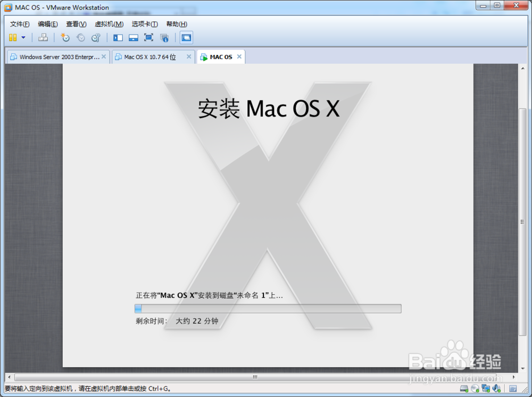Click the horizontal scrollbar thumb
Viewport: 532px width, 397px height.
[x=255, y=377]
